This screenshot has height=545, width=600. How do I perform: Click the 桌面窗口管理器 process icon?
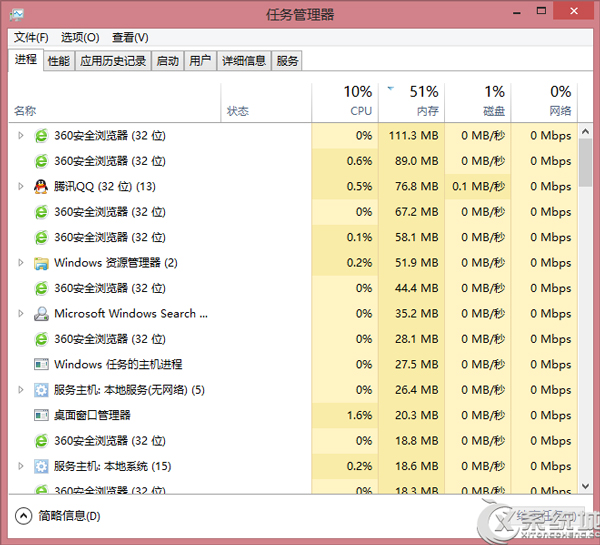click(x=41, y=415)
